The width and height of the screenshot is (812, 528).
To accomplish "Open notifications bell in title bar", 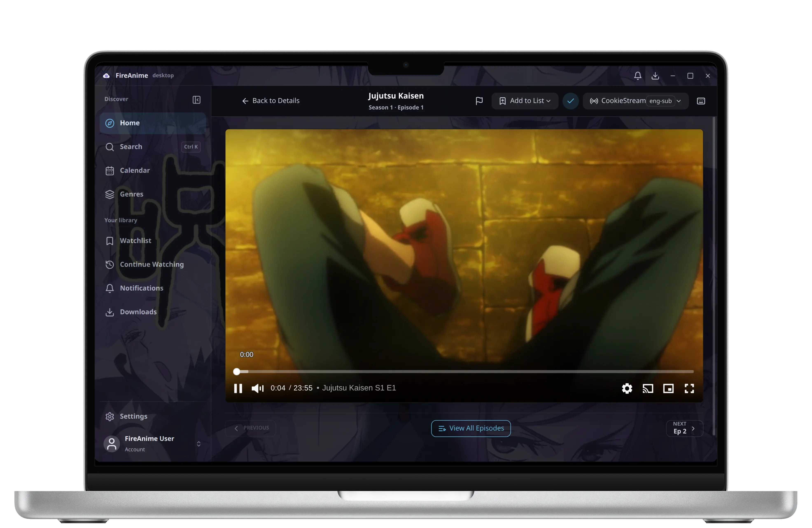I will click(637, 75).
